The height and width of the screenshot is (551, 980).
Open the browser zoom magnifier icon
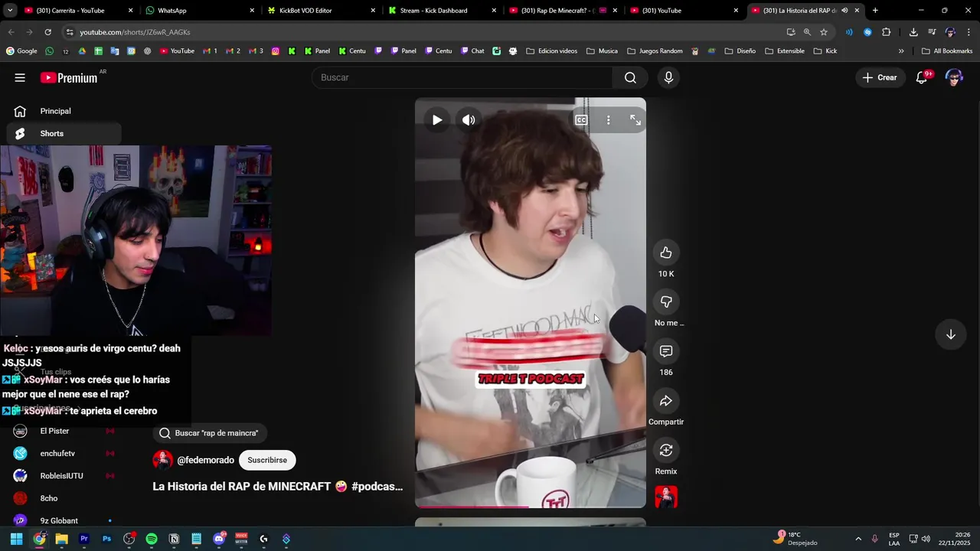[807, 32]
